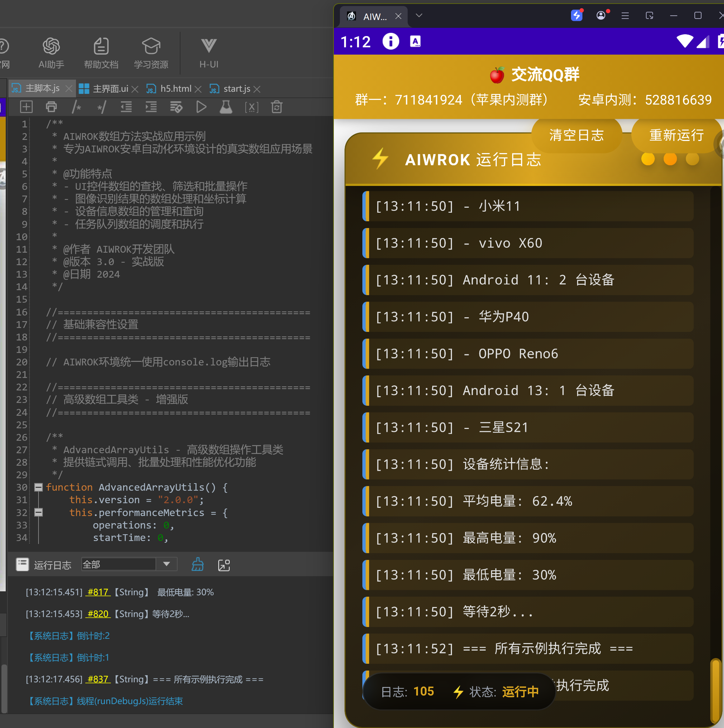This screenshot has width=724, height=728.
Task: Click log entry 'Android 11: 2 台设备'
Action: pyautogui.click(x=528, y=280)
